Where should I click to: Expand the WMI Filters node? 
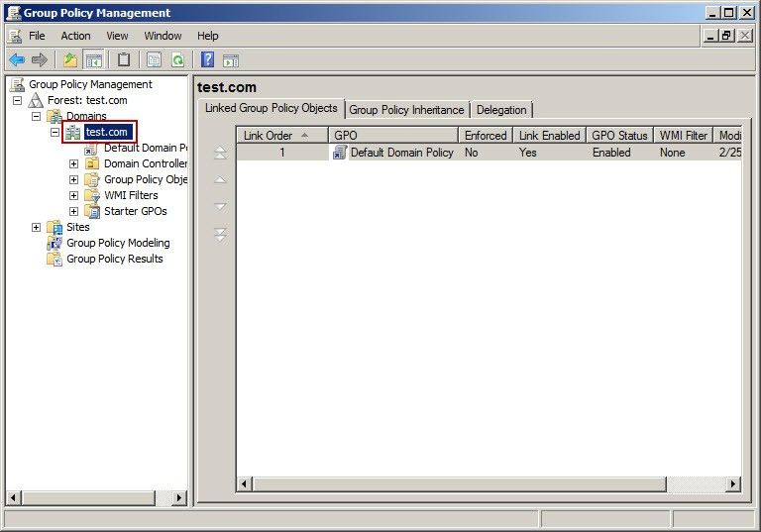(x=73, y=195)
